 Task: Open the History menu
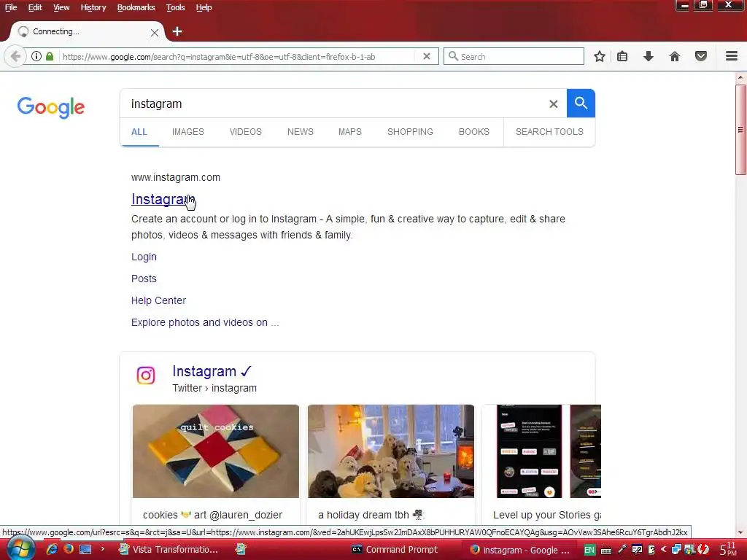click(93, 7)
